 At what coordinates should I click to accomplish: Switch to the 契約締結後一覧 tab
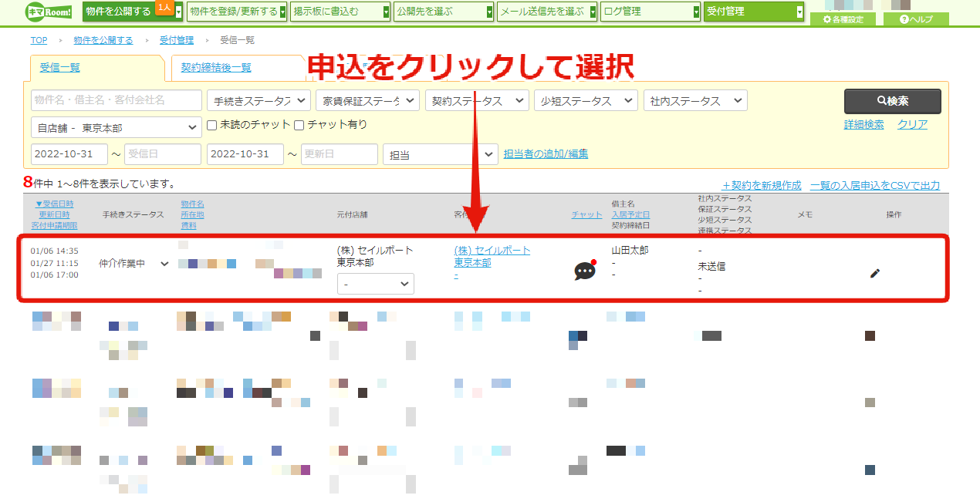click(x=216, y=67)
